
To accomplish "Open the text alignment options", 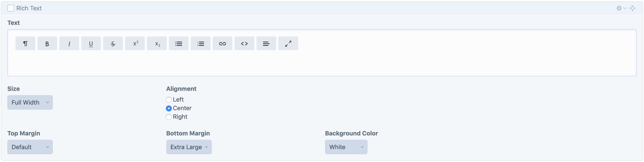I will [266, 43].
